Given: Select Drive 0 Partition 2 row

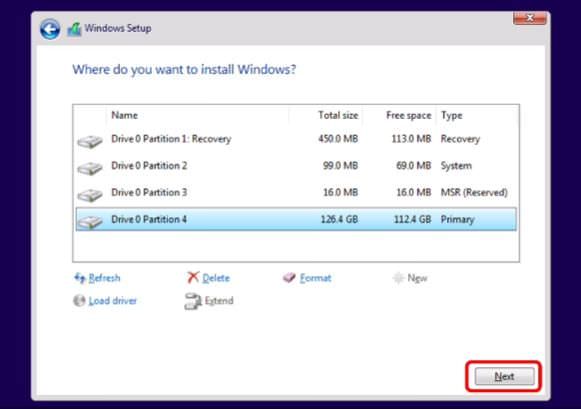Looking at the screenshot, I should [x=296, y=166].
